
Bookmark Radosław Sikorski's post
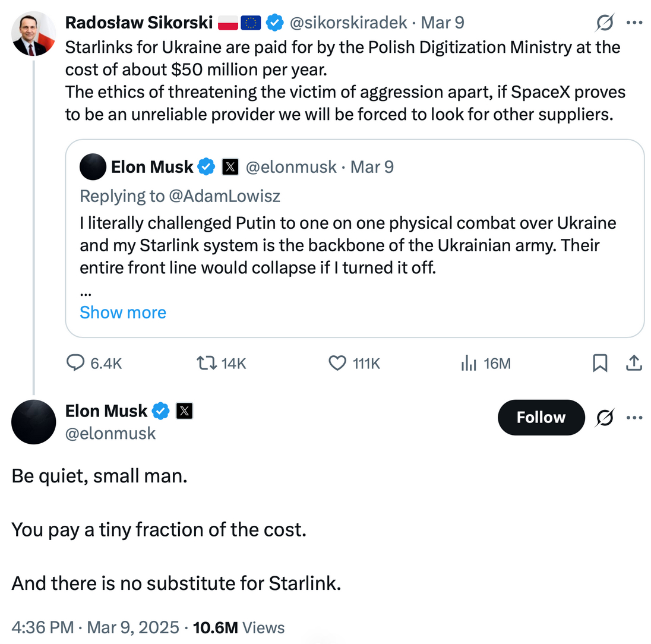coord(600,363)
